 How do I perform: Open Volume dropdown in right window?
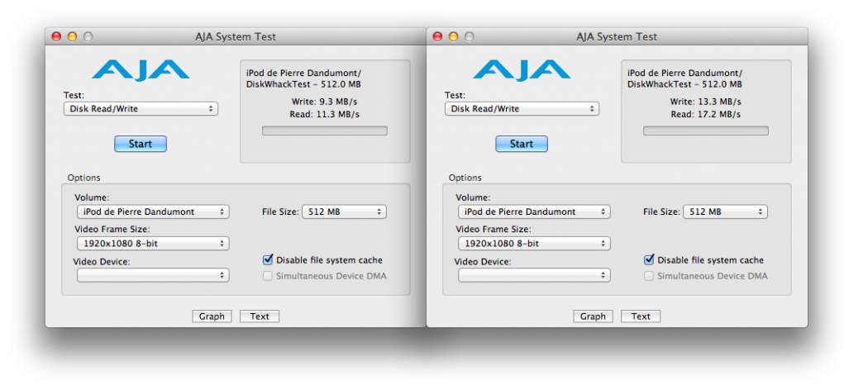534,212
